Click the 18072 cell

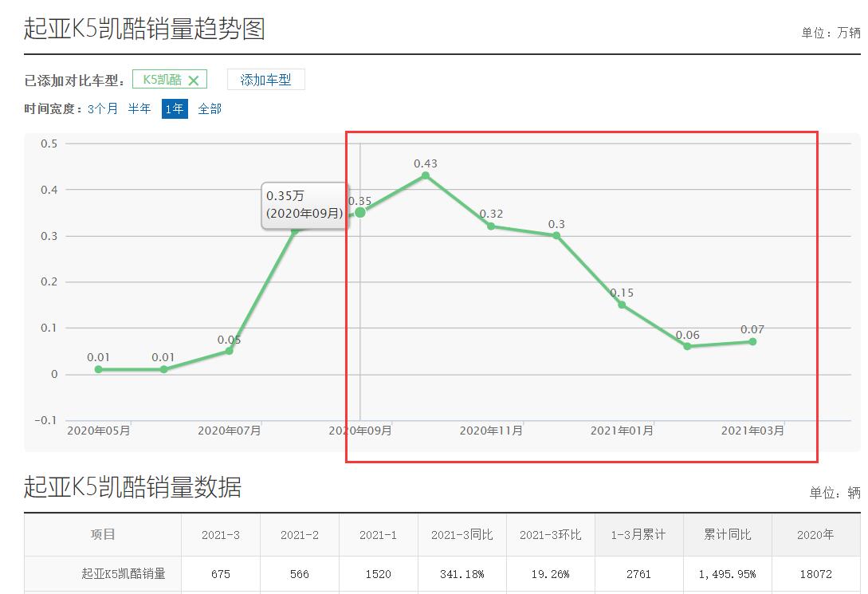[815, 574]
